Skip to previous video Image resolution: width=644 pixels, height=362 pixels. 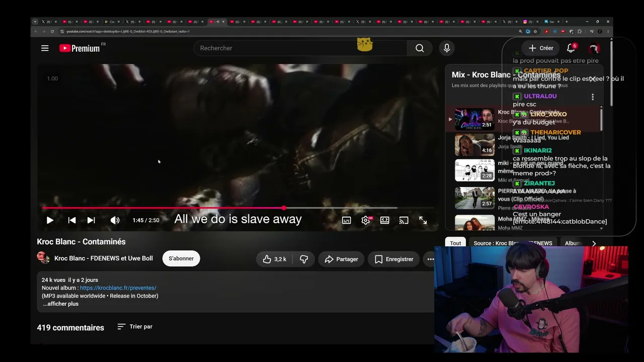72,220
